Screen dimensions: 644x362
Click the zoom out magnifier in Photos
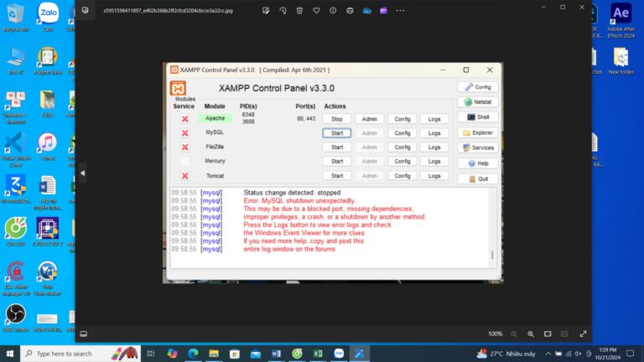tap(514, 334)
